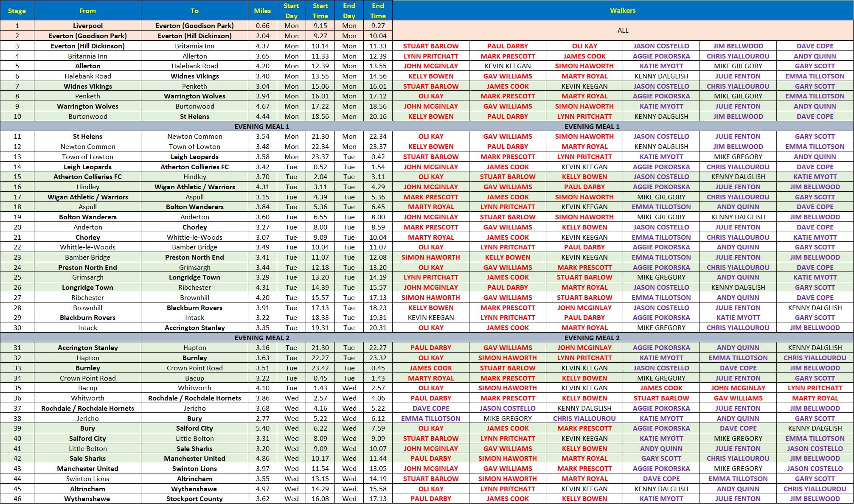This screenshot has width=854, height=504.
Task: Click the From column header
Action: click(x=87, y=11)
